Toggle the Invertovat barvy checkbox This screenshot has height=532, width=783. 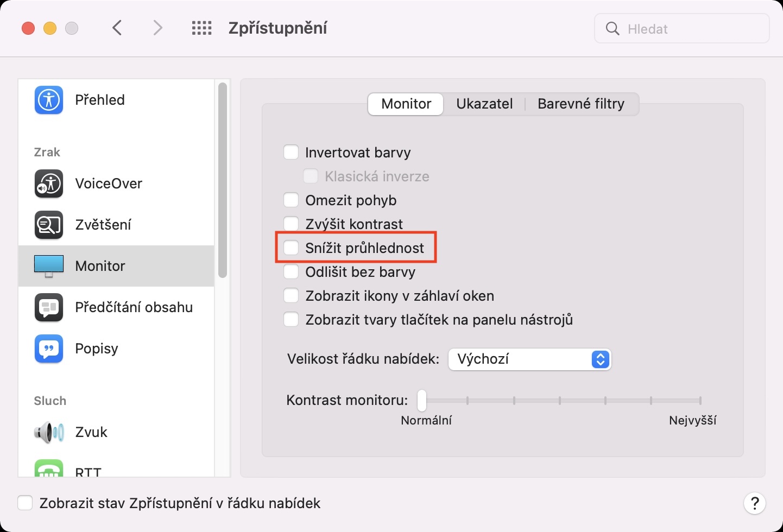coord(292,153)
